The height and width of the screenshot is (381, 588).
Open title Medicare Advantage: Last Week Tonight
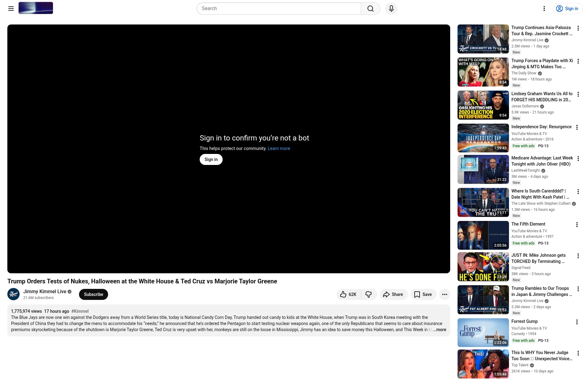coord(542,161)
